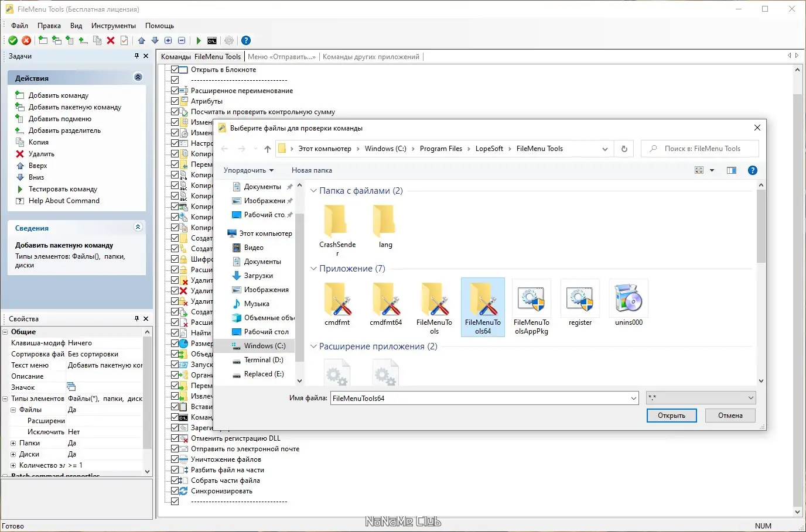Viewport: 806px width, 532px height.
Task: Open the Вид menu
Action: tap(76, 26)
